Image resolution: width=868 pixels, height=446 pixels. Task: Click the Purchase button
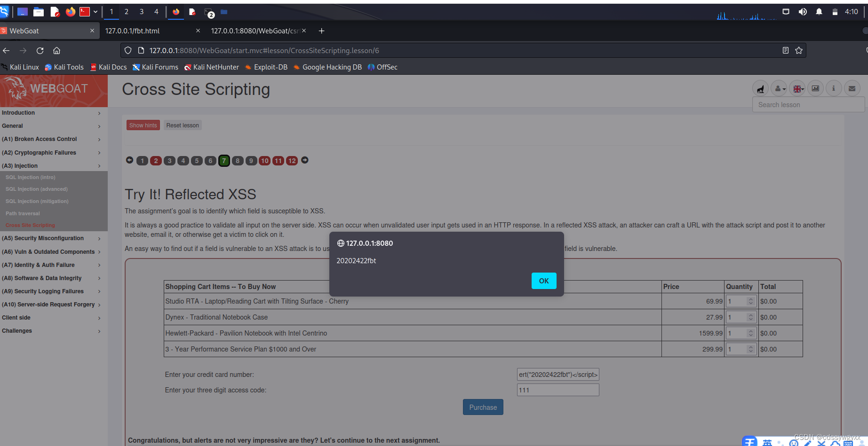pyautogui.click(x=483, y=407)
